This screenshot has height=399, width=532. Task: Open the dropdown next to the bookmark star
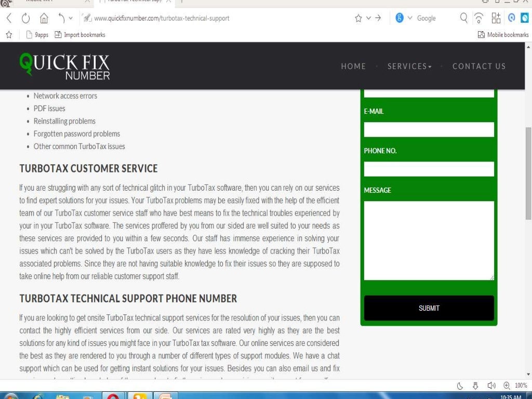368,18
